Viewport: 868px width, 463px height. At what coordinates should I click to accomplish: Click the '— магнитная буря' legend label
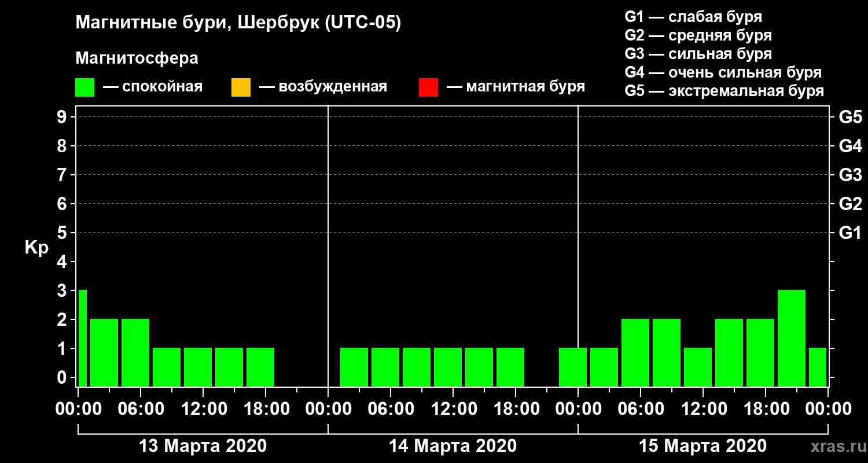(516, 87)
